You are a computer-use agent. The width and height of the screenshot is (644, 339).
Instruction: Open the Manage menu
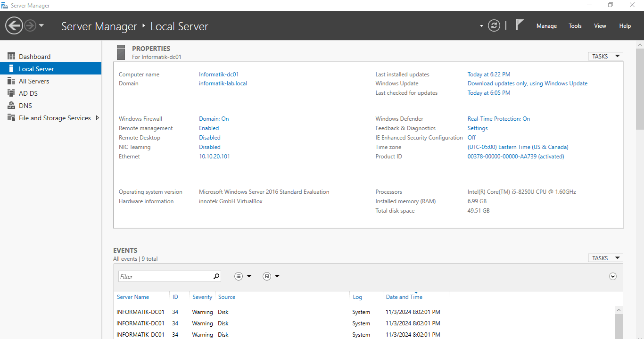click(x=546, y=26)
